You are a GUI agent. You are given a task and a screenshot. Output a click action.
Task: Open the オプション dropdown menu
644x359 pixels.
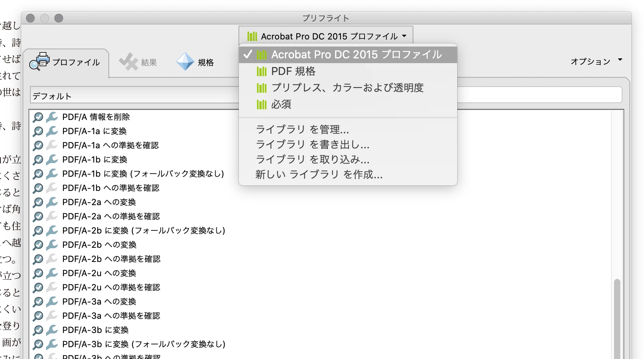pos(596,62)
